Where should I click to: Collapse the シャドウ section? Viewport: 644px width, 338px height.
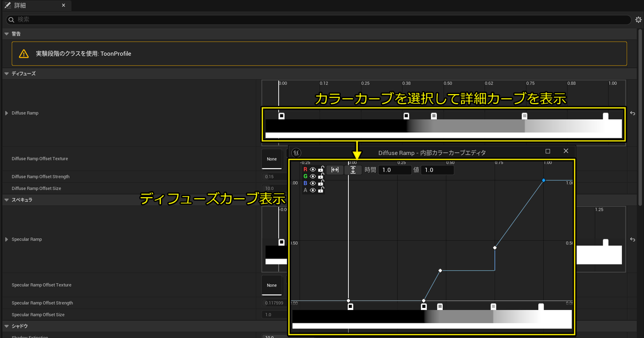6,326
